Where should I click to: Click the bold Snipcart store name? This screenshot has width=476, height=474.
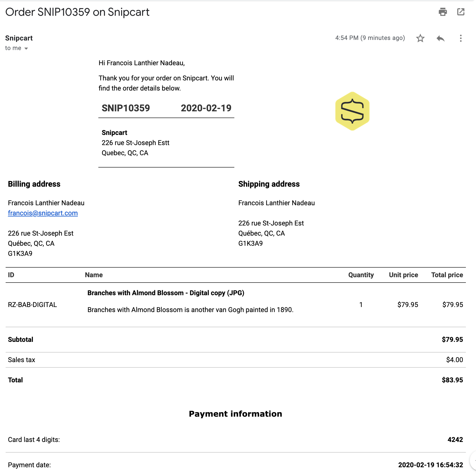[114, 133]
